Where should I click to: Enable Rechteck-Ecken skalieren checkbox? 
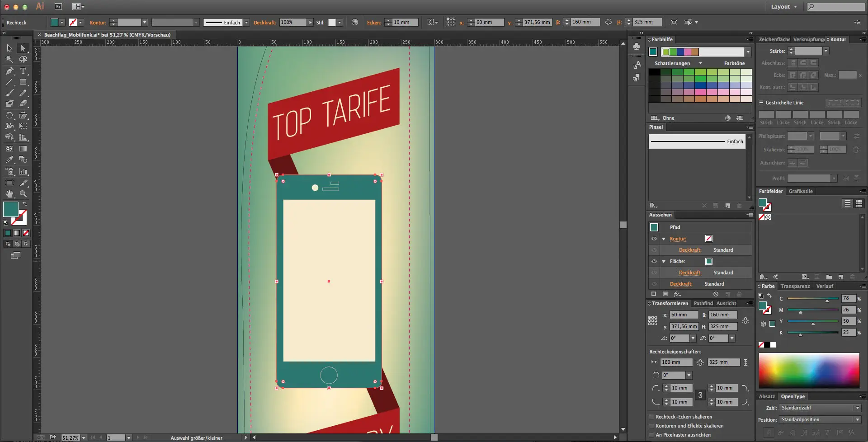pyautogui.click(x=651, y=417)
